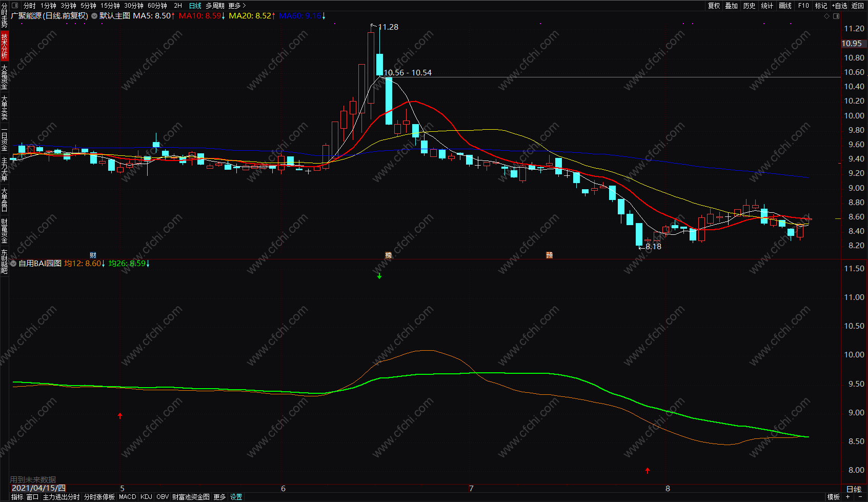Open 一日资金 sidebar tab
Viewport: 868px width, 502px height.
tap(4, 138)
